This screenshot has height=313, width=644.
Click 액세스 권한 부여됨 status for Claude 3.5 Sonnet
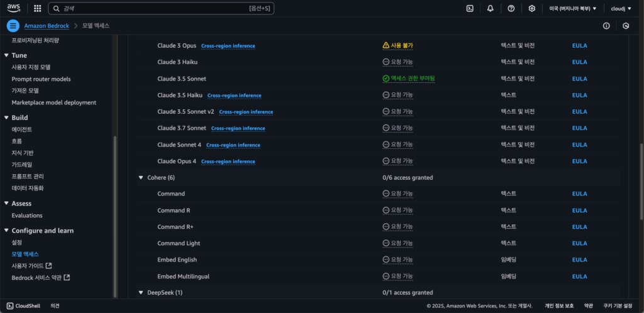coord(409,79)
